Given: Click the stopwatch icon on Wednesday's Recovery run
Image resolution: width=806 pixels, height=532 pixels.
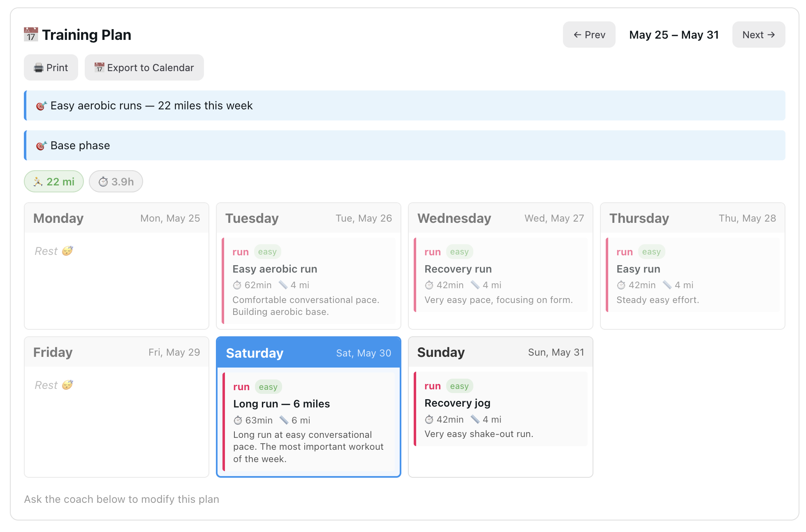Looking at the screenshot, I should pyautogui.click(x=429, y=285).
